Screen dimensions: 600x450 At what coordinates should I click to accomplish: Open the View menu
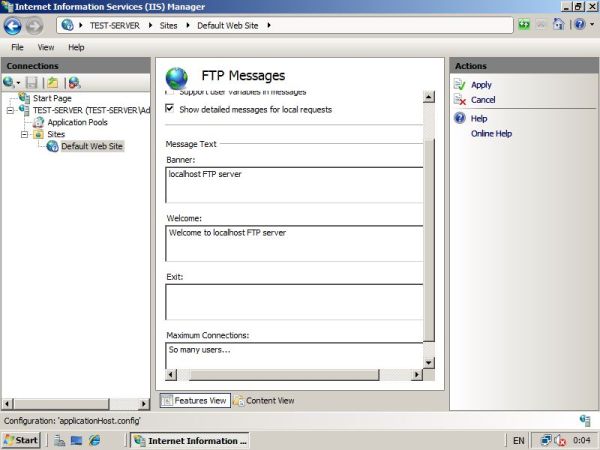pyautogui.click(x=46, y=47)
